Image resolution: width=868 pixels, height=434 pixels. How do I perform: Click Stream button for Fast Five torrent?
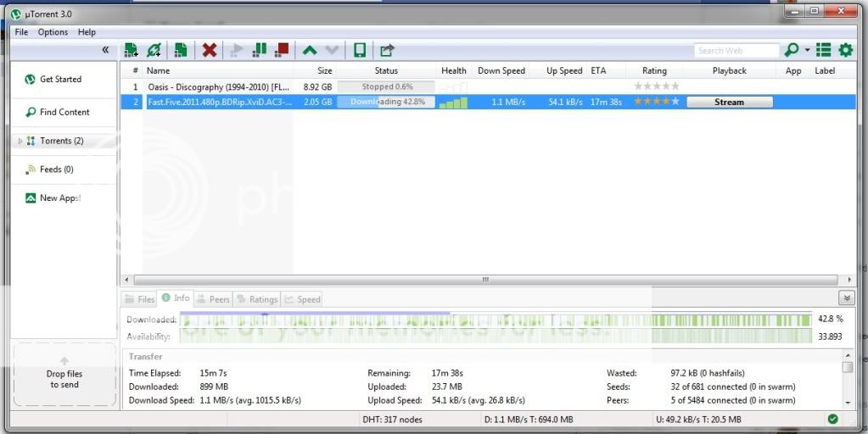tap(729, 102)
